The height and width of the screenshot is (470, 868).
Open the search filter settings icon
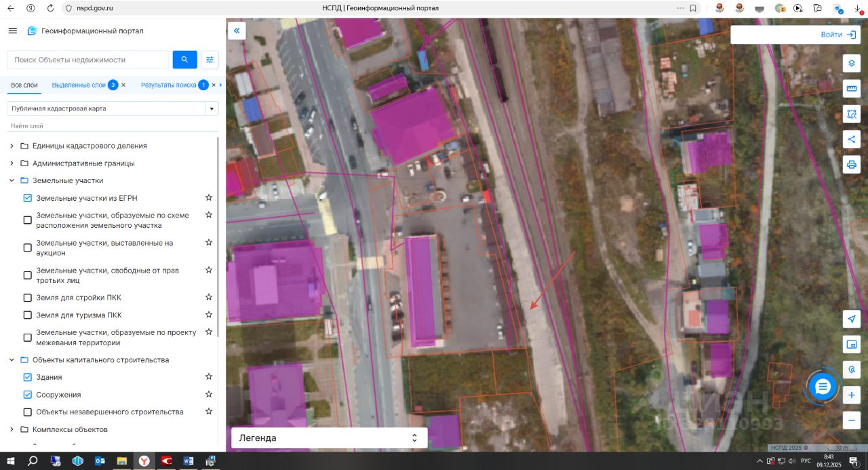coord(210,60)
